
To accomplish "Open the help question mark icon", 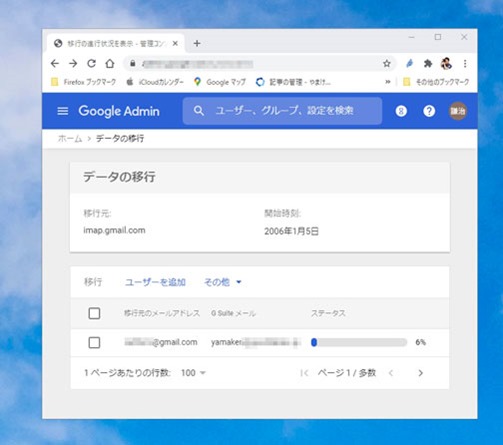I will tap(429, 111).
